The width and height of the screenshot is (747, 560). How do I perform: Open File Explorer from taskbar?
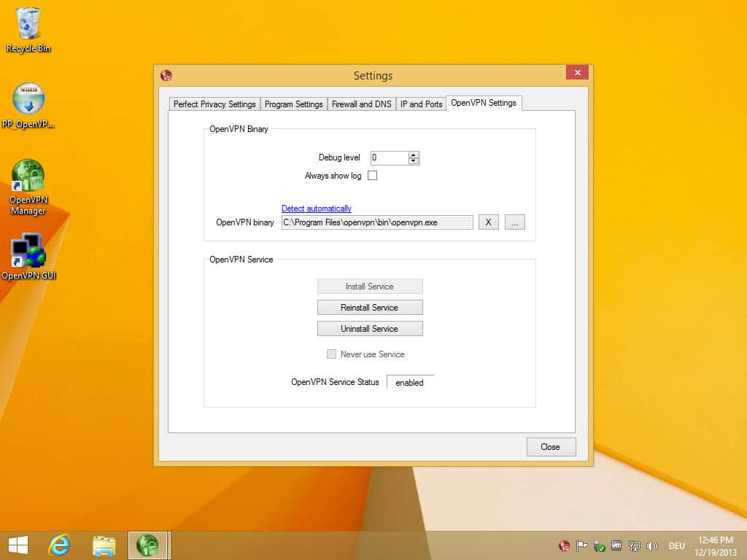point(104,545)
